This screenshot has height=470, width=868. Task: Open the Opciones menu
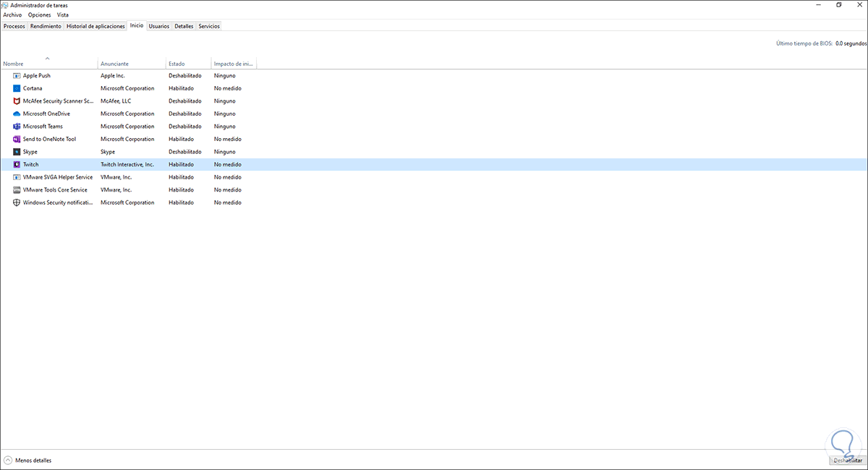pyautogui.click(x=40, y=14)
